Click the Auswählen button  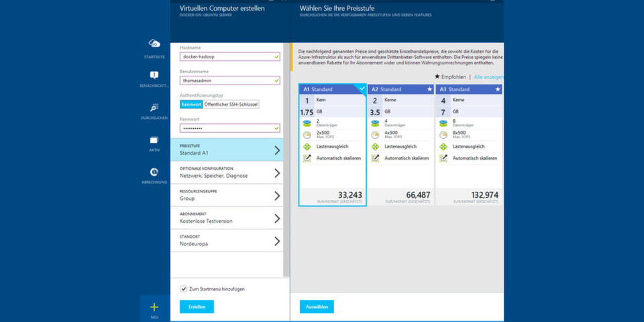(317, 307)
